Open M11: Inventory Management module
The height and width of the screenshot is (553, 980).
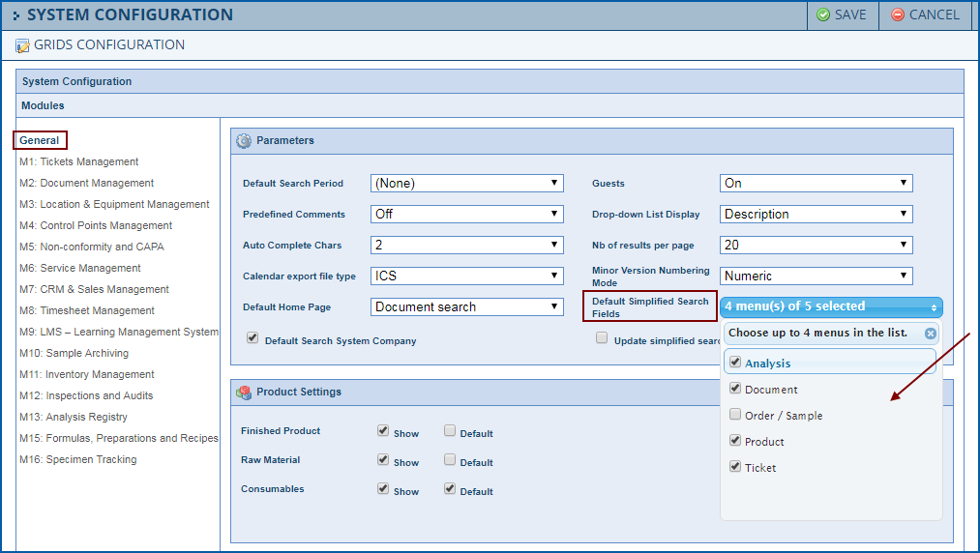click(x=86, y=374)
